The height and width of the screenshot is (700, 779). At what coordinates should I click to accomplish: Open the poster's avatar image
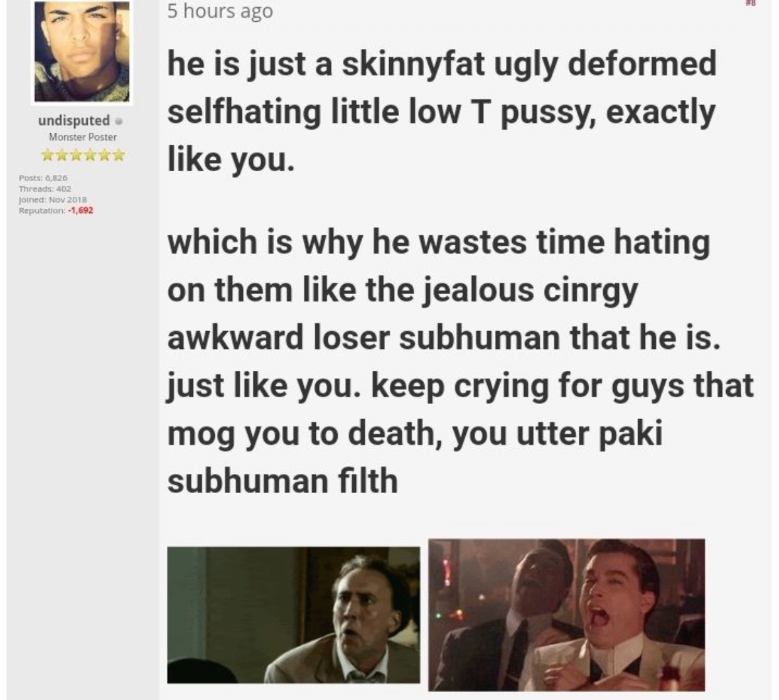[82, 51]
